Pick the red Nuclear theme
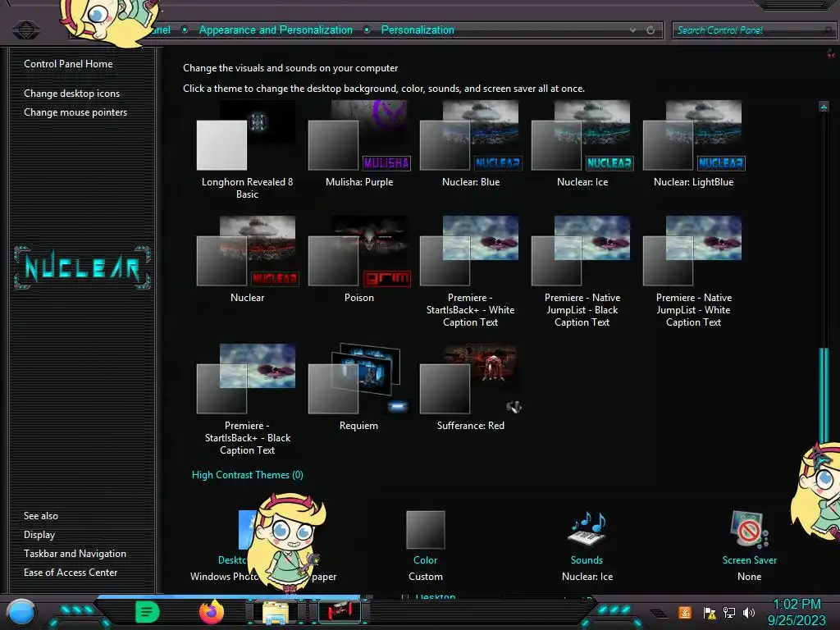 coord(247,259)
